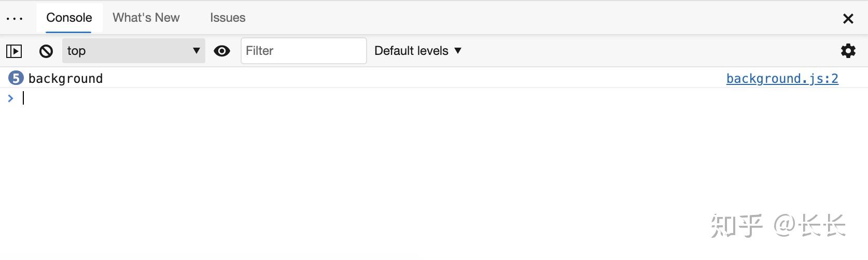Toggle the console sidebar panel icon
Image resolution: width=868 pixels, height=260 pixels.
click(14, 51)
